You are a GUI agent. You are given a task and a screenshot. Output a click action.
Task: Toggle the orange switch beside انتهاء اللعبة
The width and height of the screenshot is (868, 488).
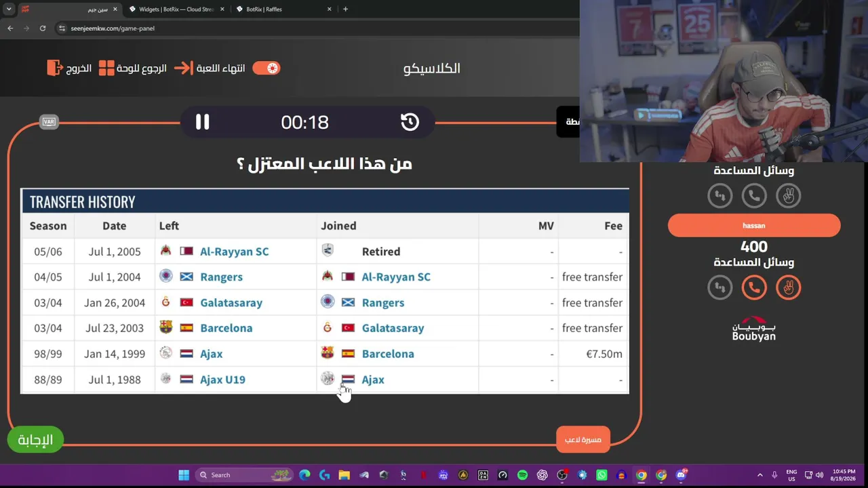[266, 68]
